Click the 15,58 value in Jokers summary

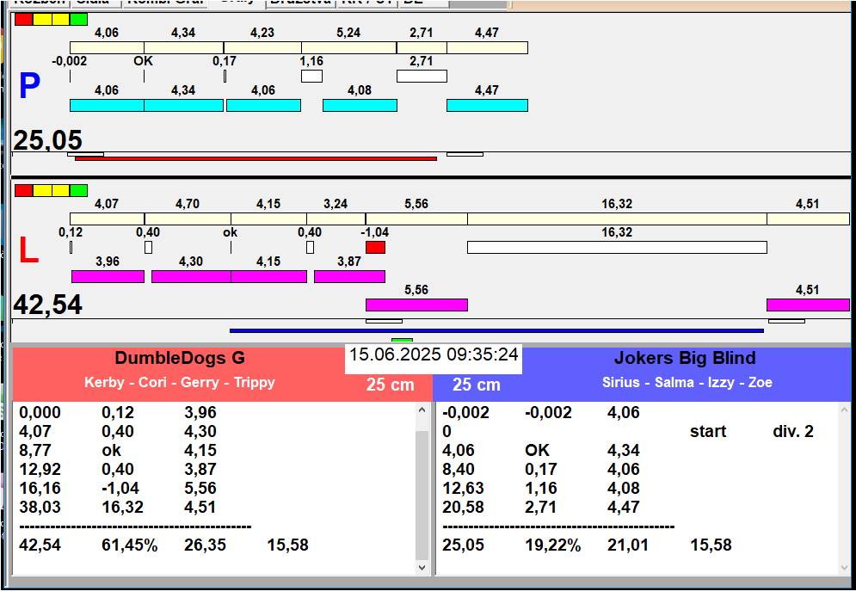[711, 545]
